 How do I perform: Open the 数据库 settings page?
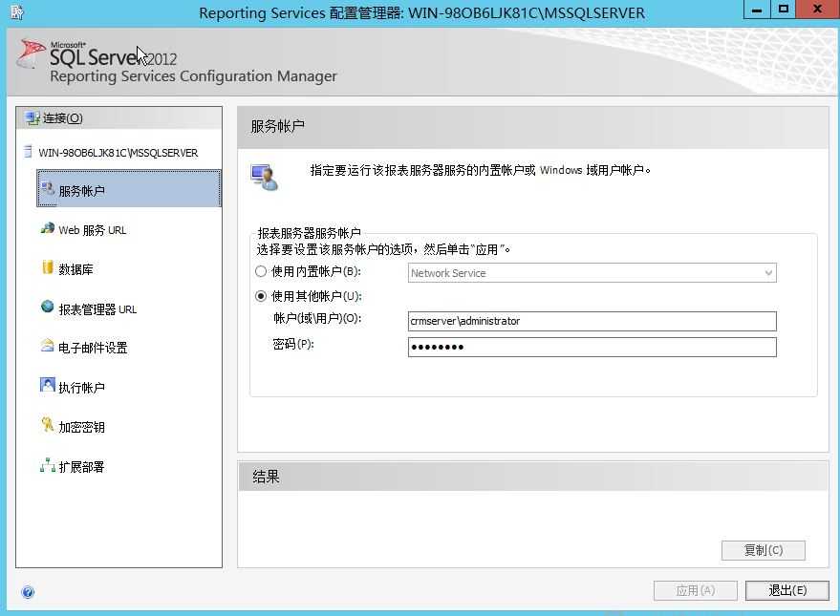click(x=75, y=269)
